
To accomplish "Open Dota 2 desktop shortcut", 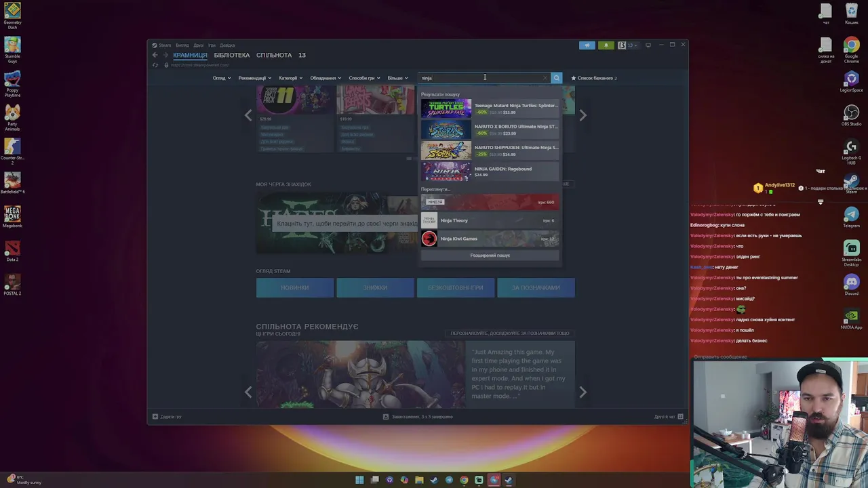I will click(x=12, y=251).
